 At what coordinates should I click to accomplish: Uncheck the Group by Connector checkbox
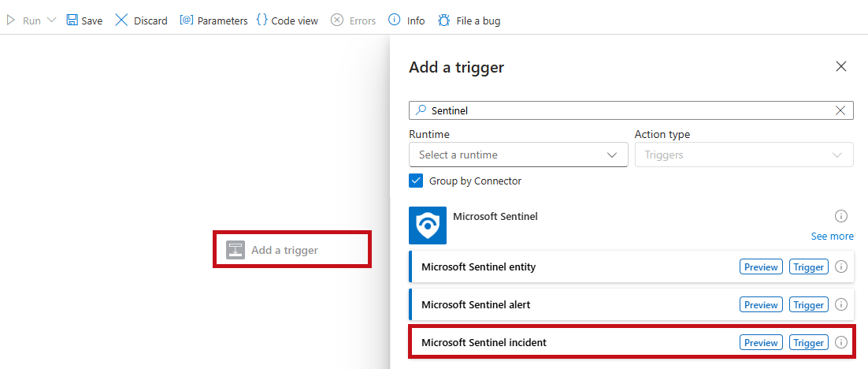tap(416, 181)
